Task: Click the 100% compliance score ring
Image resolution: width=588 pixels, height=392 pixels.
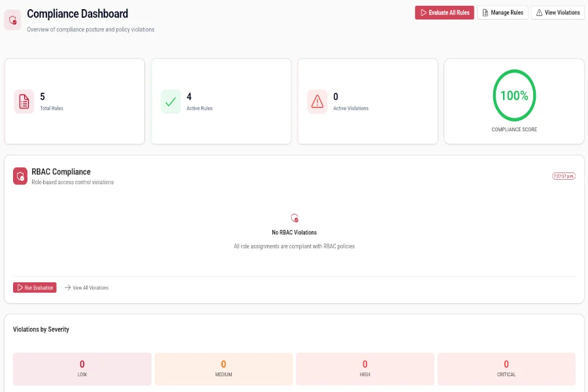Action: tap(514, 95)
